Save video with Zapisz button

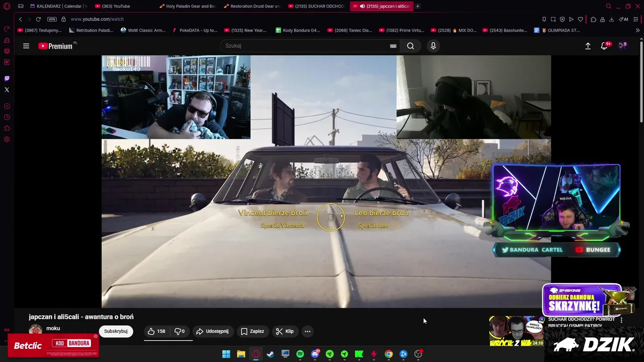coord(253,331)
